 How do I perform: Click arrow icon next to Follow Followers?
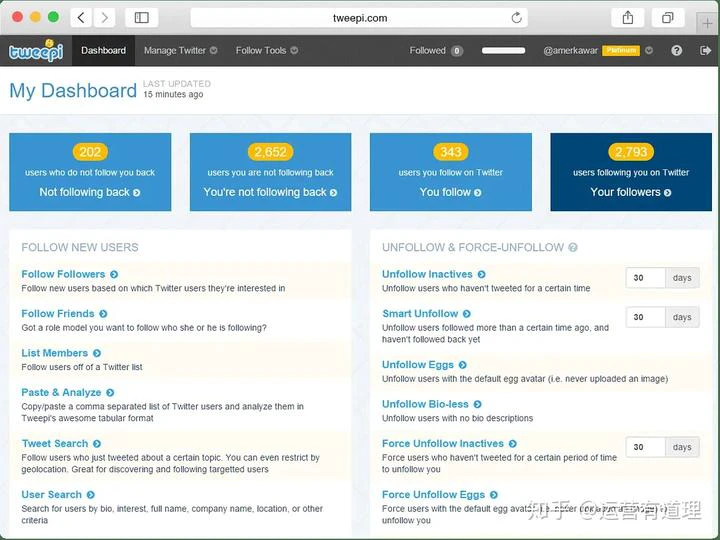pyautogui.click(x=114, y=275)
